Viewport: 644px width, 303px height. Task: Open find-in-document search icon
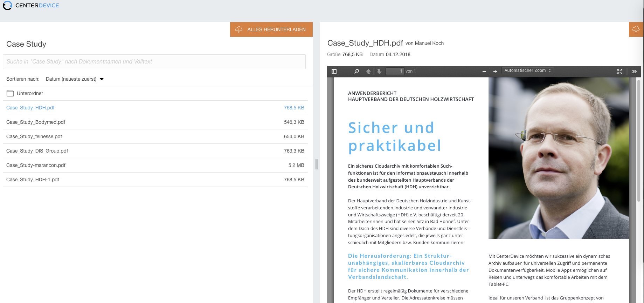coord(356,72)
